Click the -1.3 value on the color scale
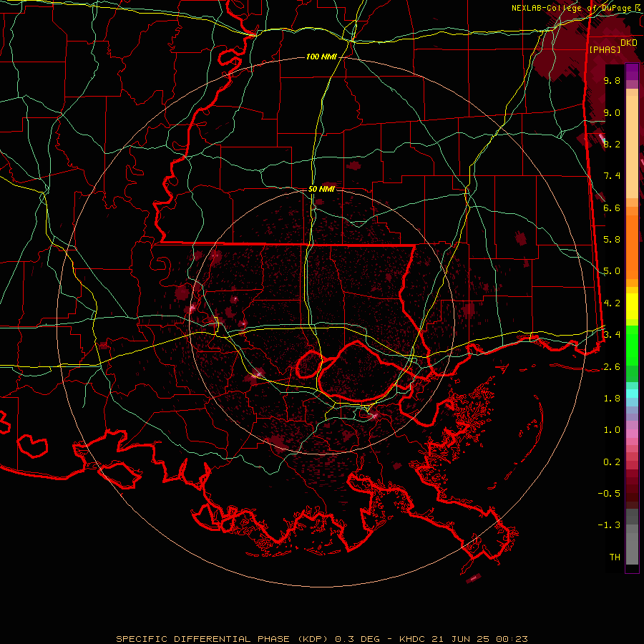 tap(609, 525)
